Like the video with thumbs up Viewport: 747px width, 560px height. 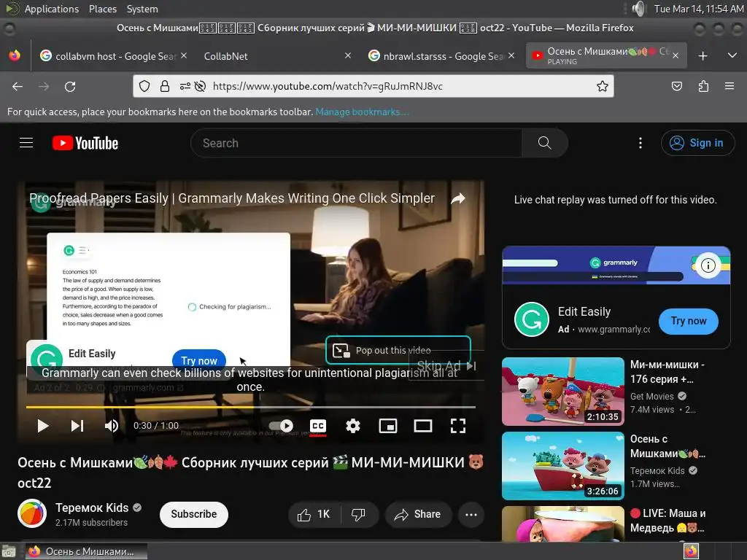pyautogui.click(x=314, y=514)
